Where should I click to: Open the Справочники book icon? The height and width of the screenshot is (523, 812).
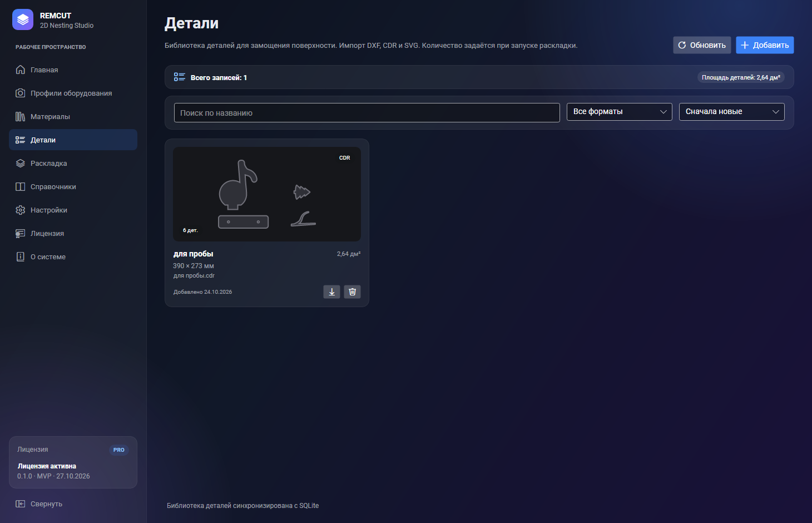[21, 186]
